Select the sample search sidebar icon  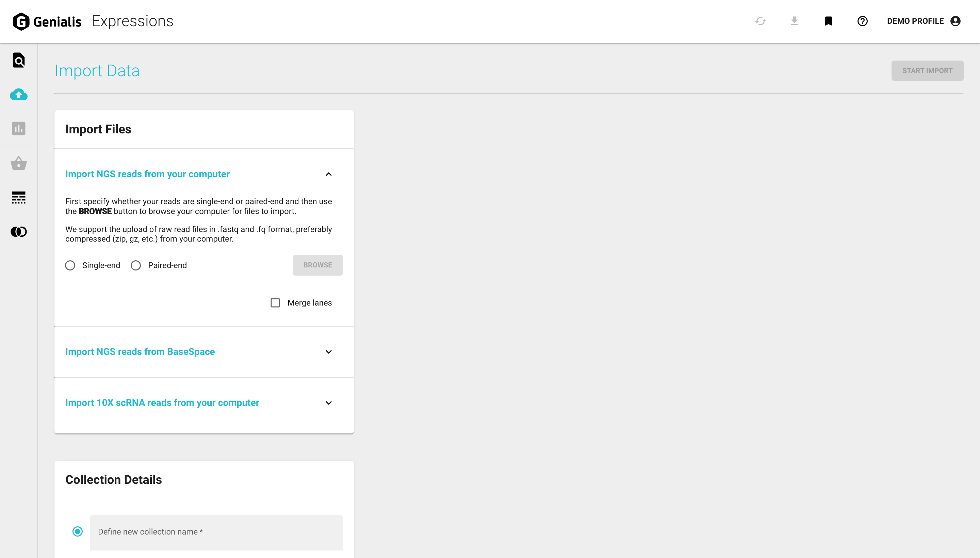[18, 60]
